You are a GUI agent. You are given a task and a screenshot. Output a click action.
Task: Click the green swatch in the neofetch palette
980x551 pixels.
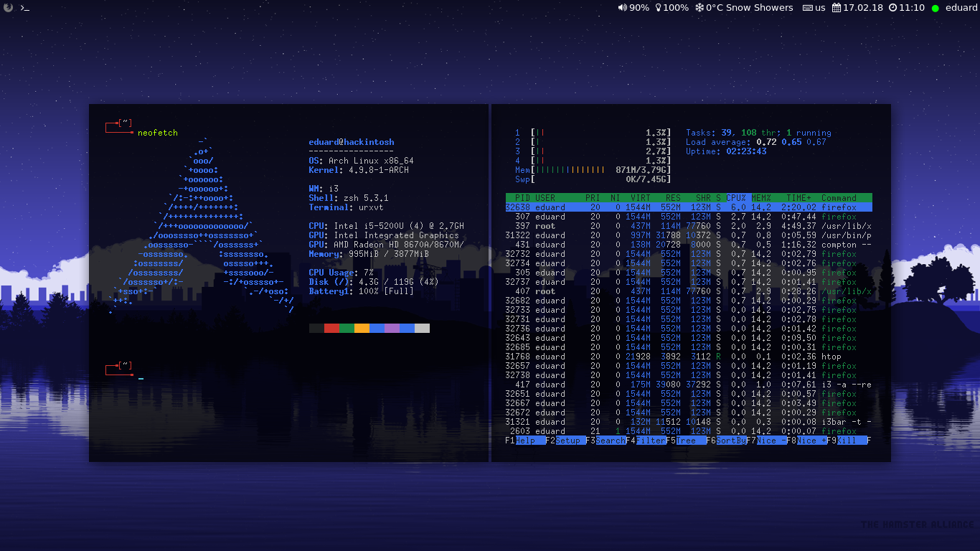(x=347, y=328)
